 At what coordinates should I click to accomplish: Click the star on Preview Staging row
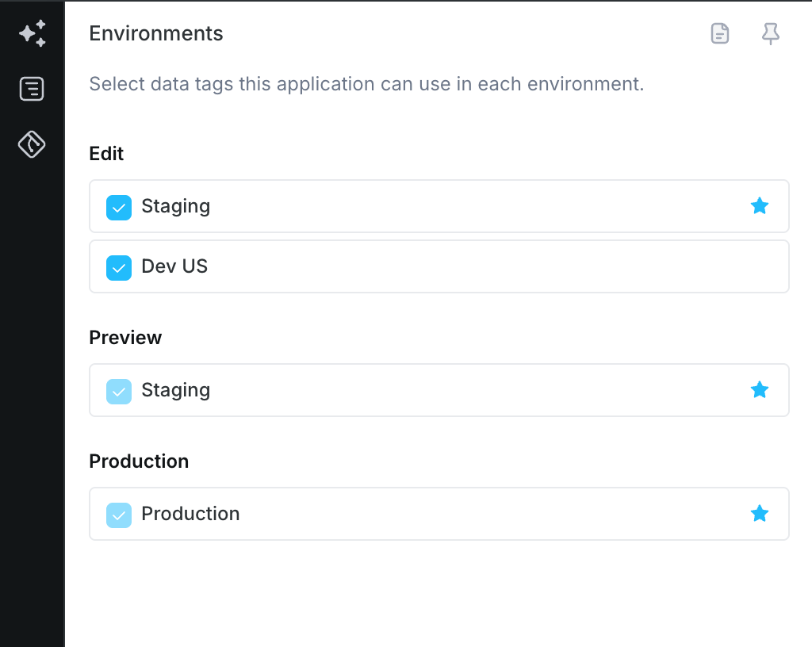pos(760,390)
